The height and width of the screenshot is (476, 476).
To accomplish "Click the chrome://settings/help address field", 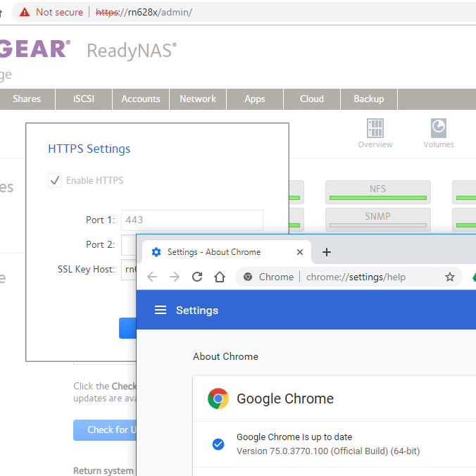I will [x=356, y=277].
